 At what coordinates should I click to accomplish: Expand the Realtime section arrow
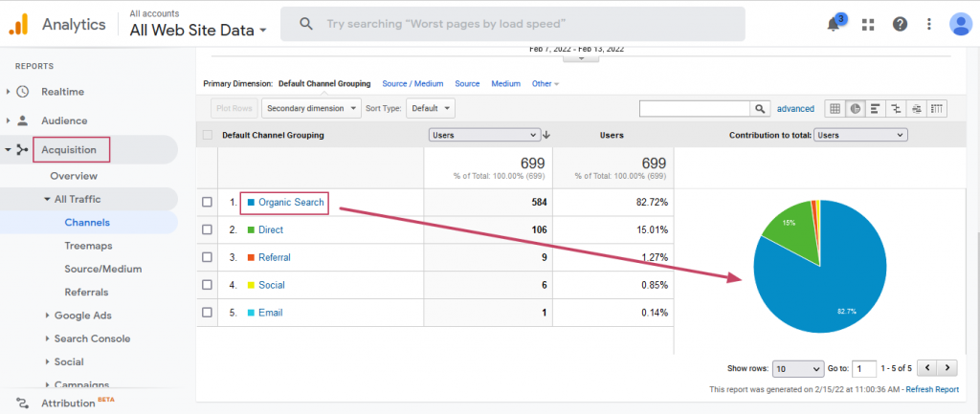click(8, 92)
